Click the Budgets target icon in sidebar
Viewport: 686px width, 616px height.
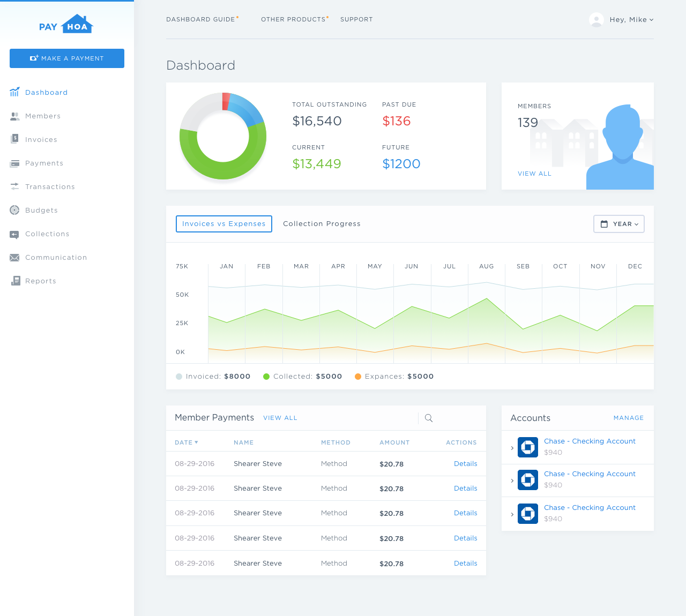tap(14, 210)
